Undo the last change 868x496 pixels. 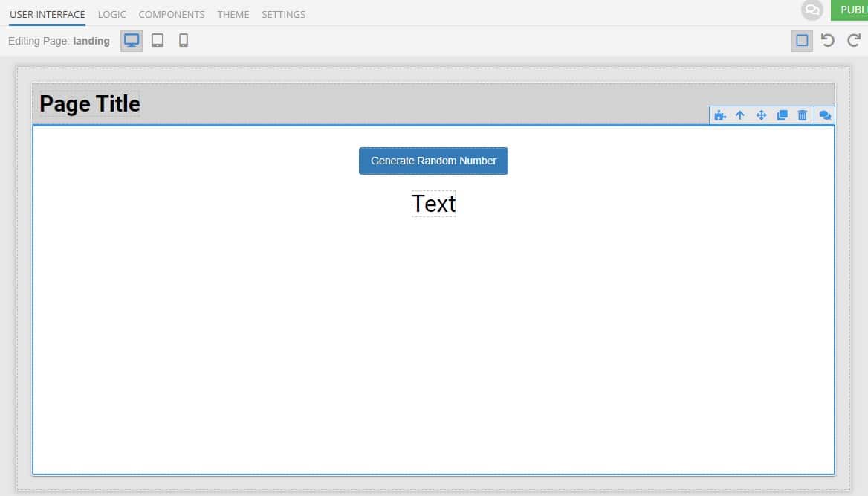tap(828, 40)
